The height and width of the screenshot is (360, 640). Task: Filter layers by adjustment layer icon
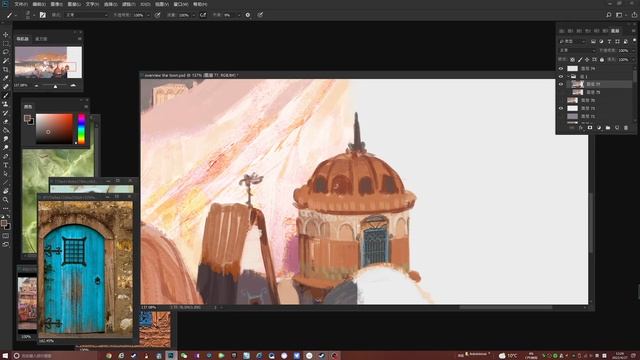click(601, 41)
